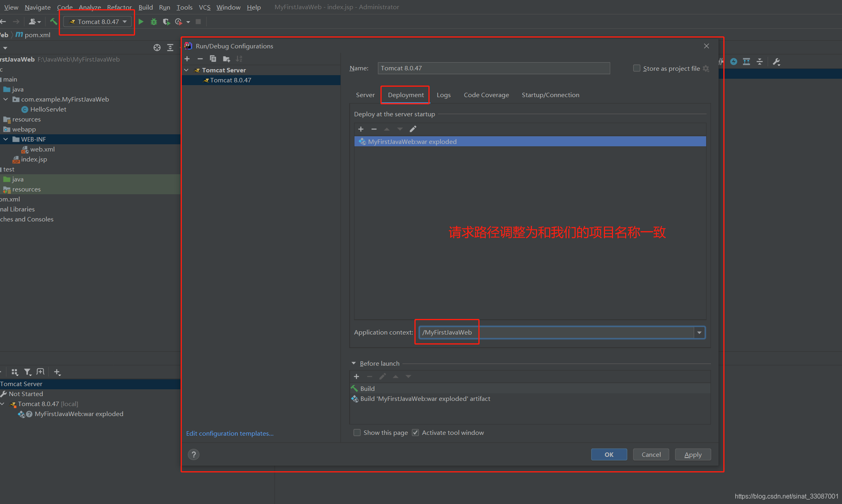Image resolution: width=842 pixels, height=504 pixels.
Task: Open the Tools menu
Action: click(x=184, y=7)
